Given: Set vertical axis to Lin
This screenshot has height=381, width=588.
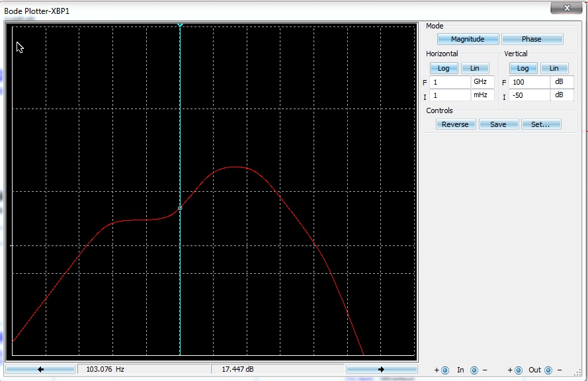Looking at the screenshot, I should (554, 68).
